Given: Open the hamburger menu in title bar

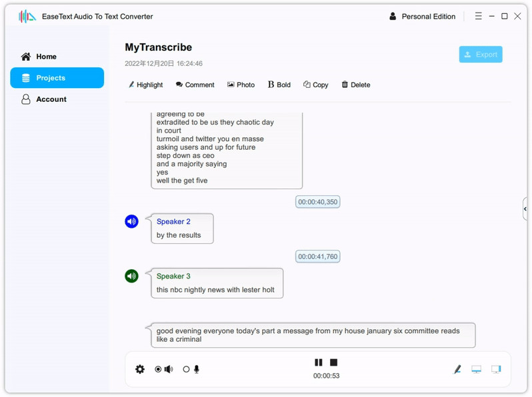Looking at the screenshot, I should coord(479,16).
